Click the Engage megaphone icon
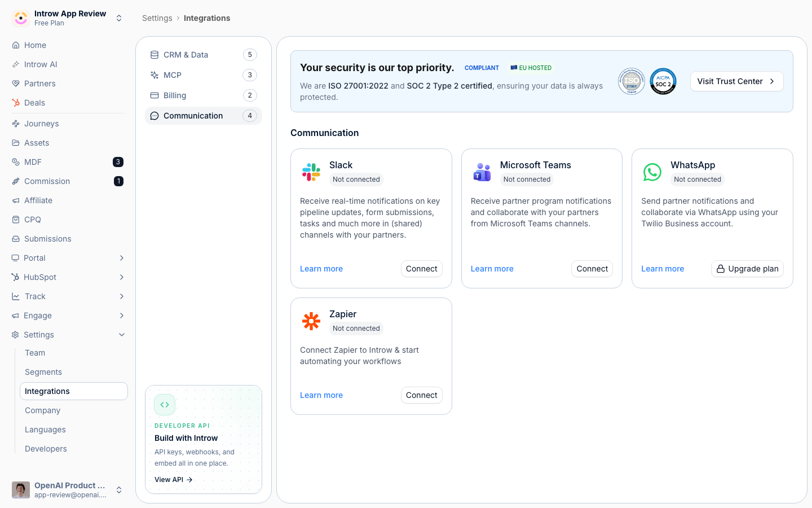 15,316
